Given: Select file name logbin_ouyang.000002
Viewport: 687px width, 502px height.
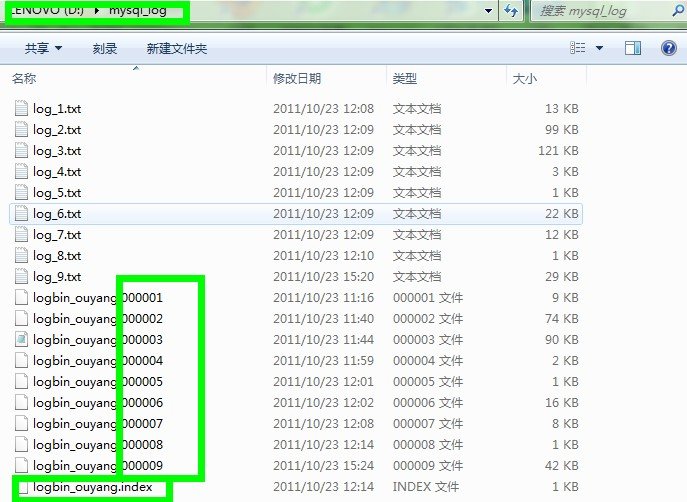Looking at the screenshot, I should [x=98, y=319].
